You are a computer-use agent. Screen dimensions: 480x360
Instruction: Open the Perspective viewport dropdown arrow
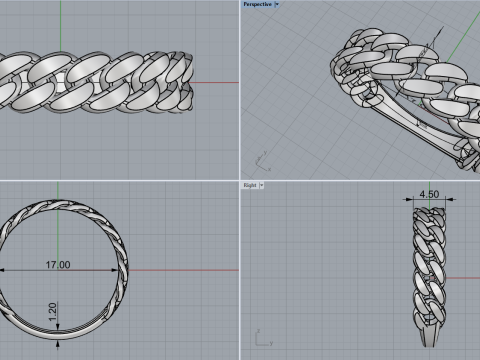click(x=277, y=4)
